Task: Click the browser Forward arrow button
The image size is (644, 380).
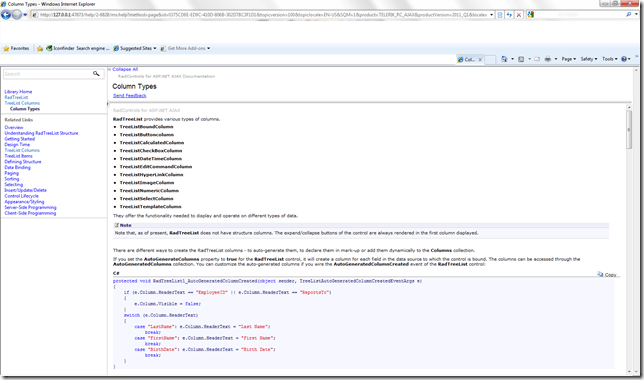Action: (16, 15)
